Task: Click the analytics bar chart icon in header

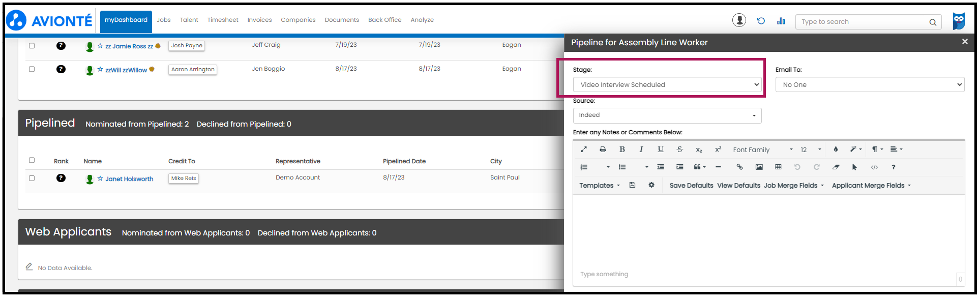Action: (x=781, y=21)
